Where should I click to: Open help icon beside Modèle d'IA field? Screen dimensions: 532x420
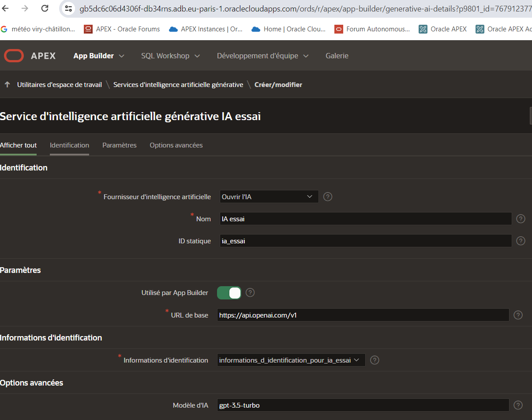point(518,405)
